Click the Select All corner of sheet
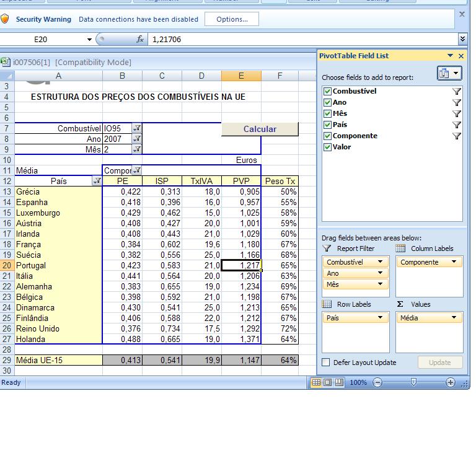 tap(7, 76)
